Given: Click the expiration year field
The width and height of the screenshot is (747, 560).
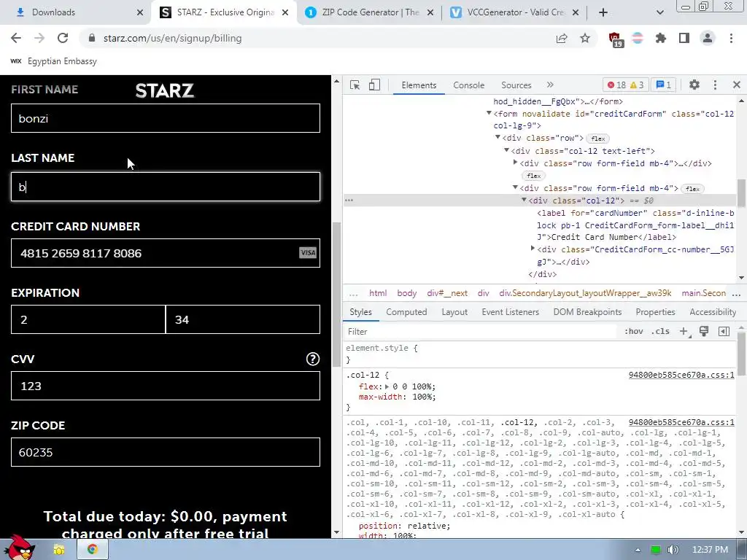Looking at the screenshot, I should [x=243, y=319].
